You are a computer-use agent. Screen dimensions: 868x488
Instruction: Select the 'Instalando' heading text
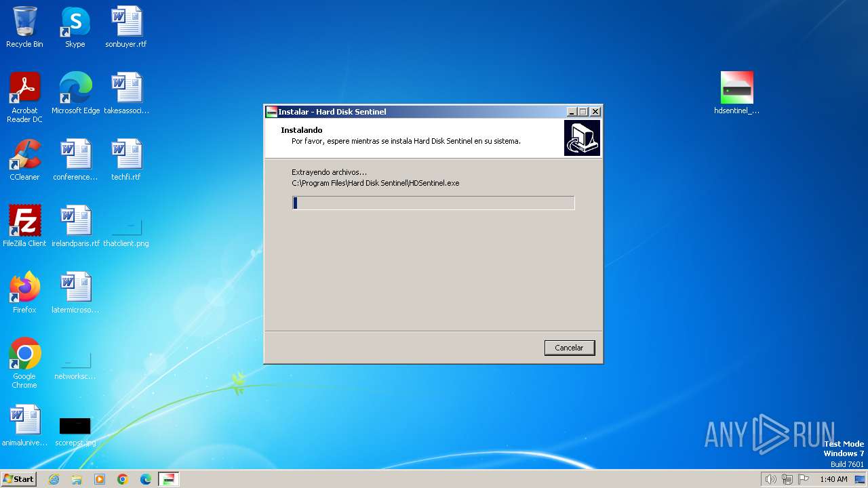pyautogui.click(x=302, y=130)
